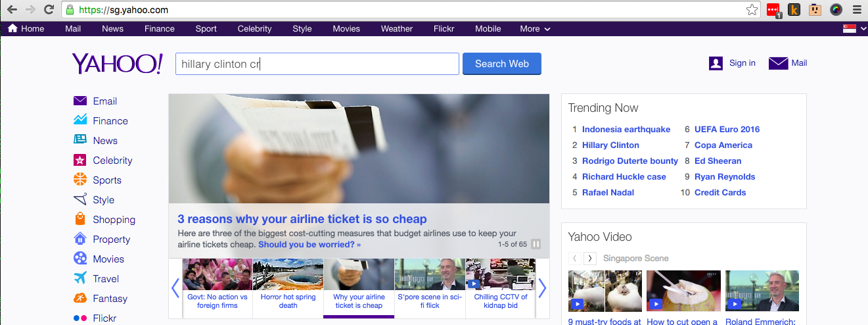Click the Sports basketball icon in the sidebar
The height and width of the screenshot is (325, 868).
[80, 179]
